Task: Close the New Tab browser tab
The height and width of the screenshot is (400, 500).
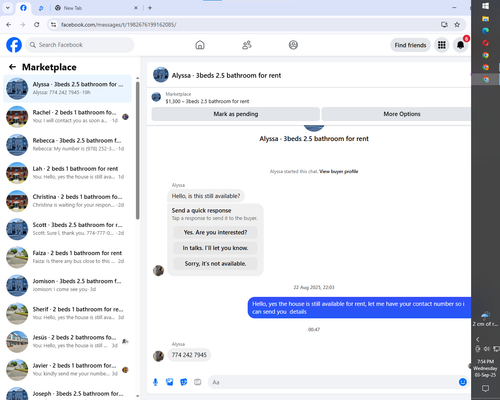Action: 136,8
